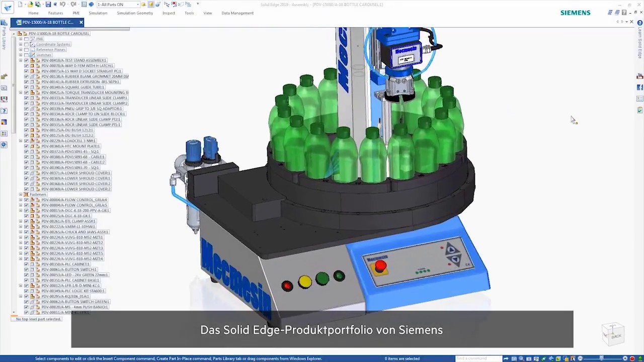Toggle the Sketches checkbox

[26, 55]
